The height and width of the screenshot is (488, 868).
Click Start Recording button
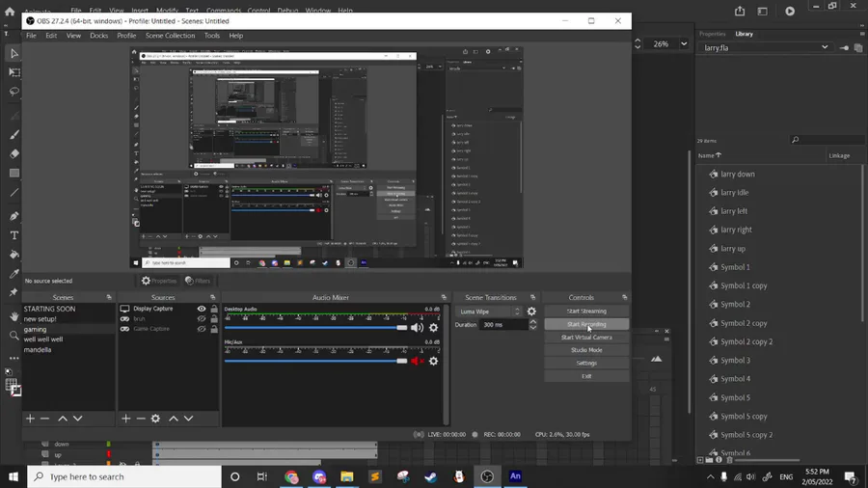586,324
